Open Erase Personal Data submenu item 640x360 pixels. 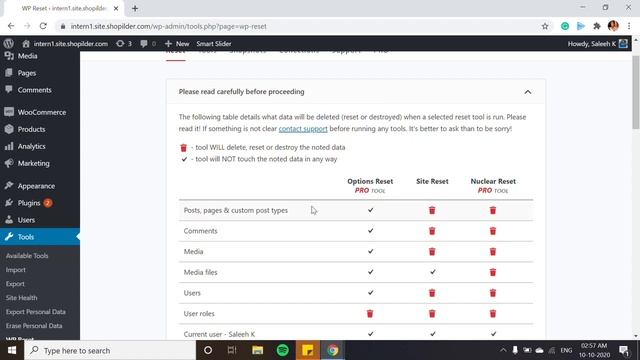34,326
